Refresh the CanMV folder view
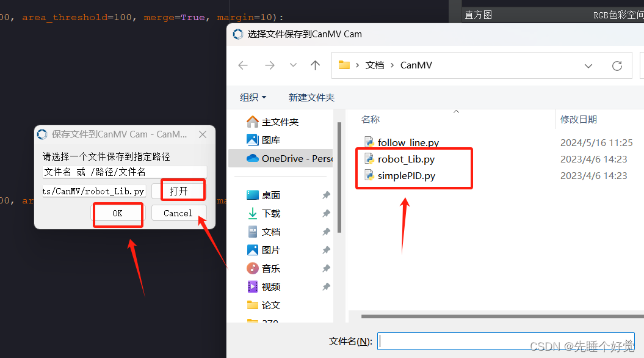644x358 pixels. (617, 66)
